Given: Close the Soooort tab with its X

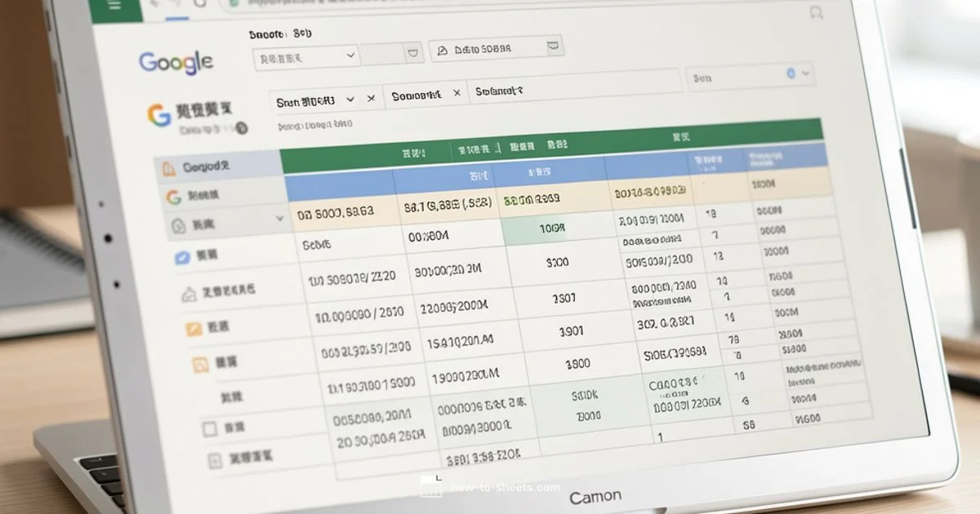Looking at the screenshot, I should pyautogui.click(x=457, y=93).
